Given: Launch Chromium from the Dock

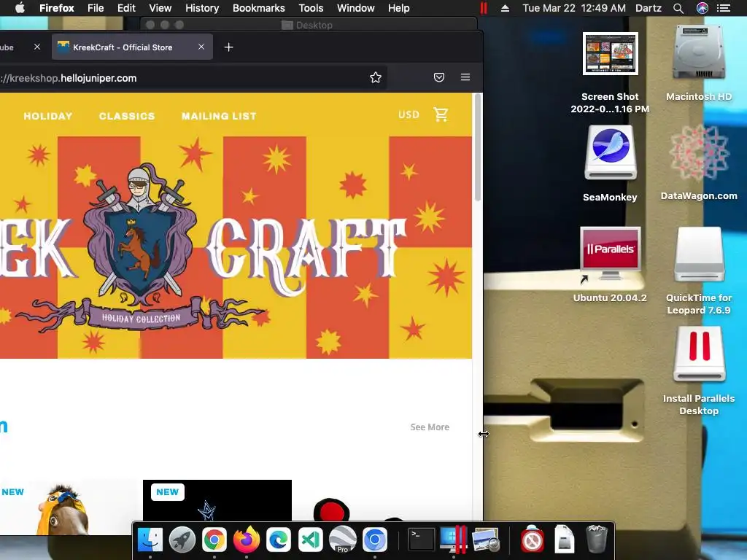Looking at the screenshot, I should (374, 540).
